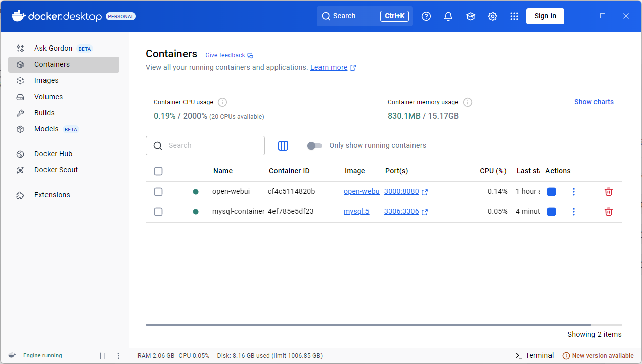Go to Models in sidebar
This screenshot has height=364, width=642.
click(x=64, y=129)
